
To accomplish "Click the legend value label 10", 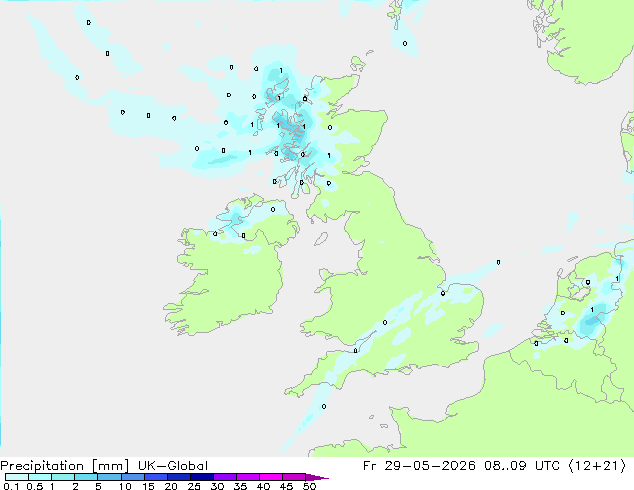I will 125,486.
